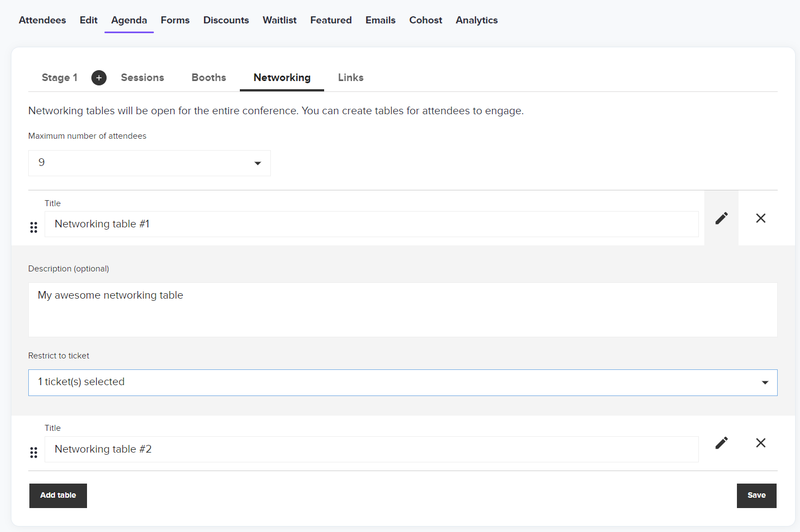The width and height of the screenshot is (800, 532).
Task: Click pencil edit icon for Networking table #2
Action: click(721, 443)
